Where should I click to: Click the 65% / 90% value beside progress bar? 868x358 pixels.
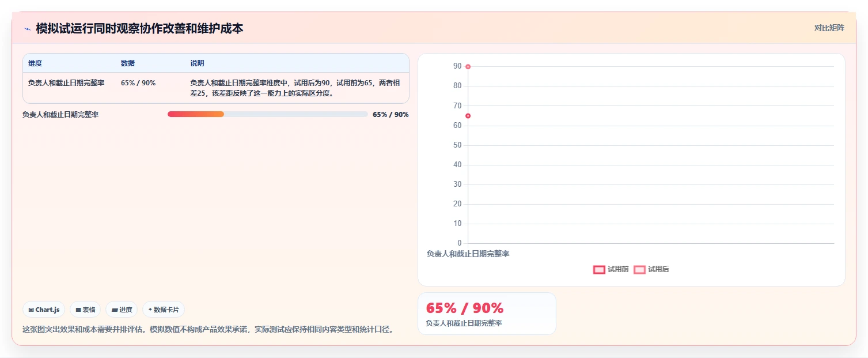[391, 115]
